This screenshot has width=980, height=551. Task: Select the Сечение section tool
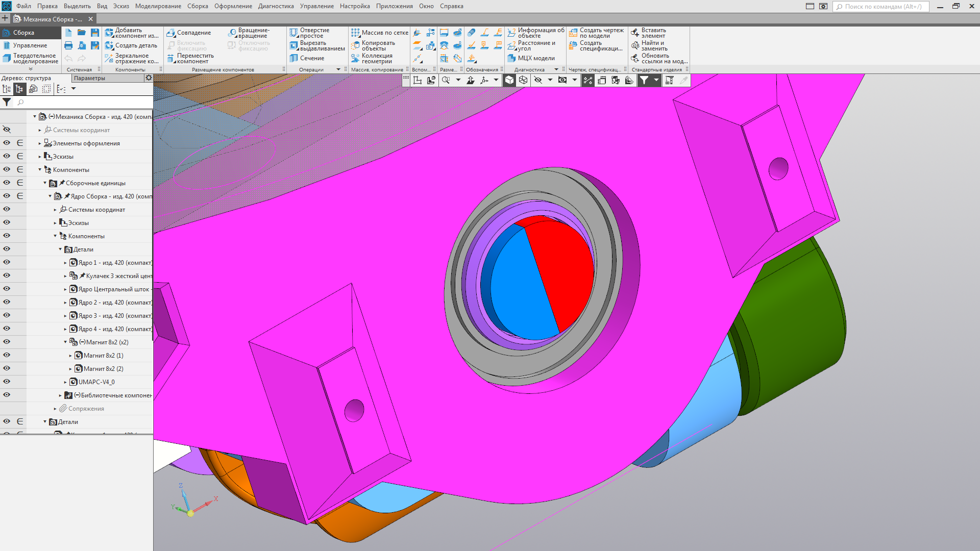tap(307, 58)
